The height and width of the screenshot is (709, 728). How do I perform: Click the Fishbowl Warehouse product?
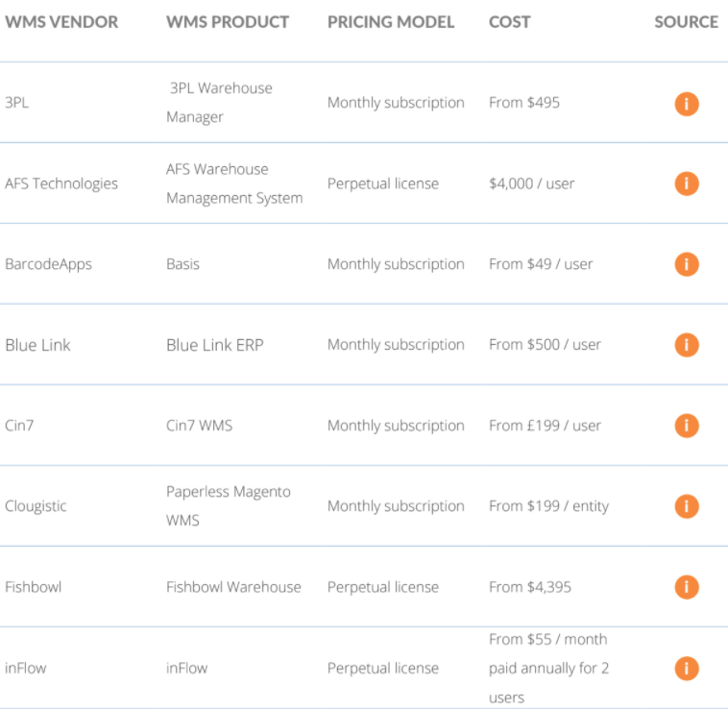233,587
